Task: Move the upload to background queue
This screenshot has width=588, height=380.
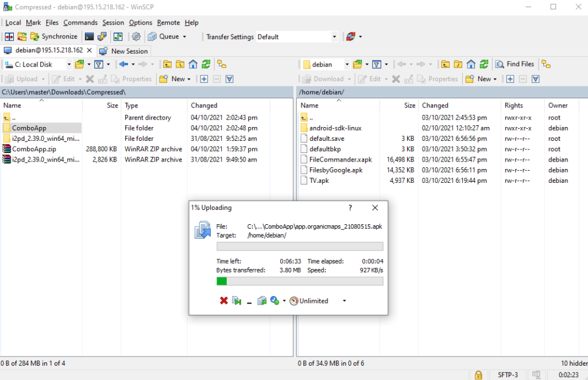Action: [262, 301]
